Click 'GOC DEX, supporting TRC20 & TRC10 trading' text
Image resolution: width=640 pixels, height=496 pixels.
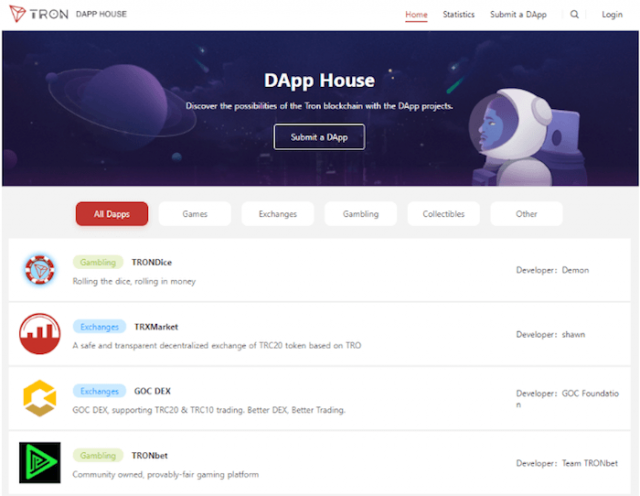(209, 410)
